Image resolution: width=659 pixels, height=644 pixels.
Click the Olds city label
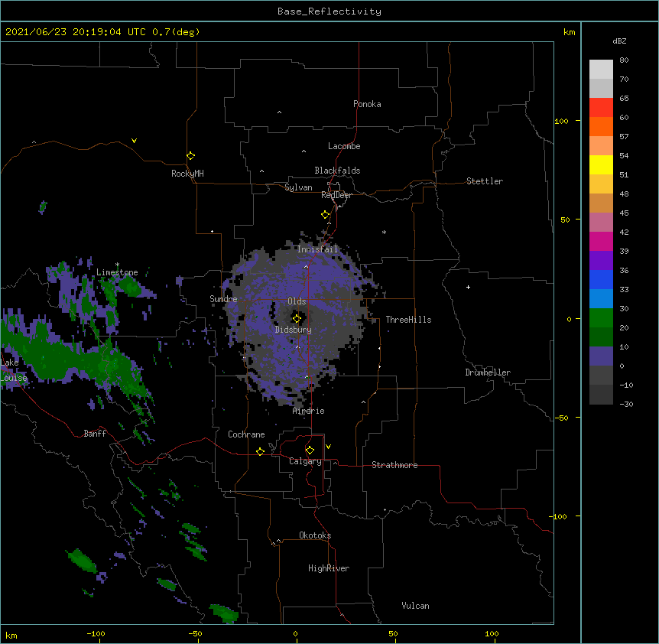pyautogui.click(x=297, y=301)
